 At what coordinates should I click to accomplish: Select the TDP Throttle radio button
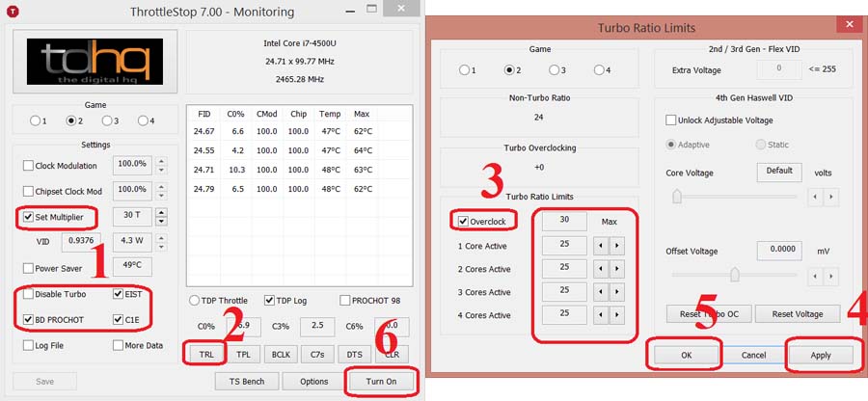tap(194, 301)
